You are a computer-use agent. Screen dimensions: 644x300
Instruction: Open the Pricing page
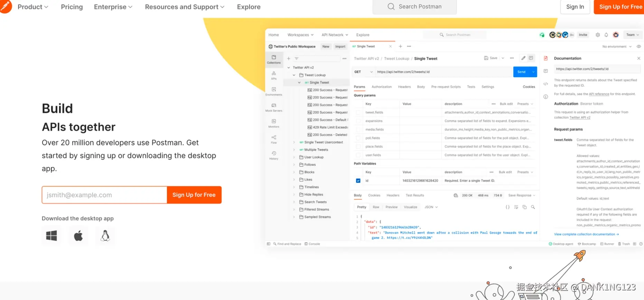click(72, 7)
